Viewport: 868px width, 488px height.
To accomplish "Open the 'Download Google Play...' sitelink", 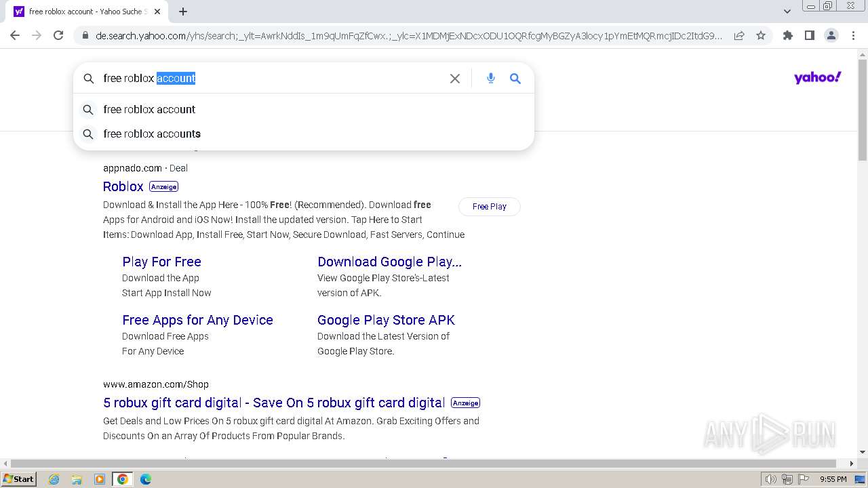I will (x=389, y=262).
